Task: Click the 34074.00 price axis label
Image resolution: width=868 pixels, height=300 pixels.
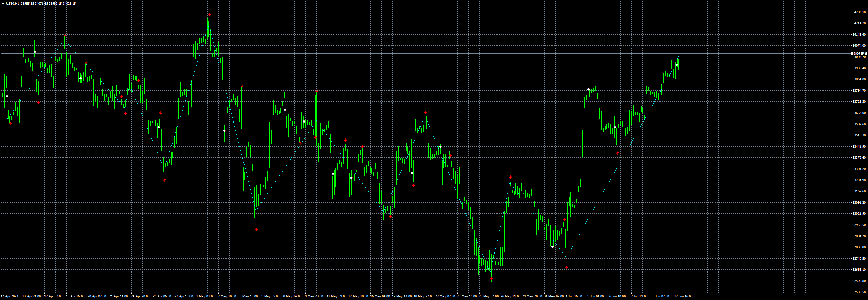Action: 859,46
